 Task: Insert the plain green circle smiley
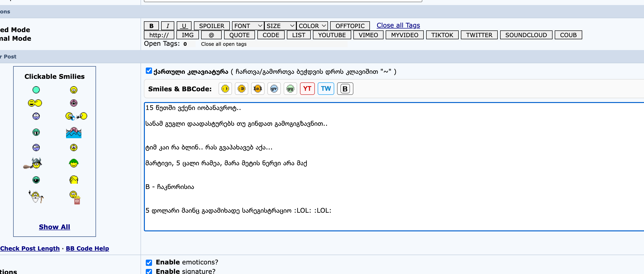click(x=36, y=90)
